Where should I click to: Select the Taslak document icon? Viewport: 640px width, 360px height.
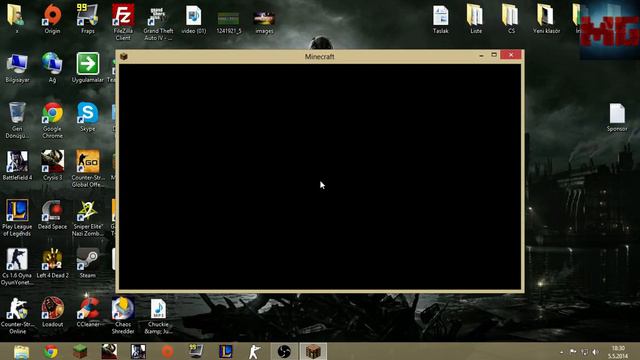[x=440, y=19]
